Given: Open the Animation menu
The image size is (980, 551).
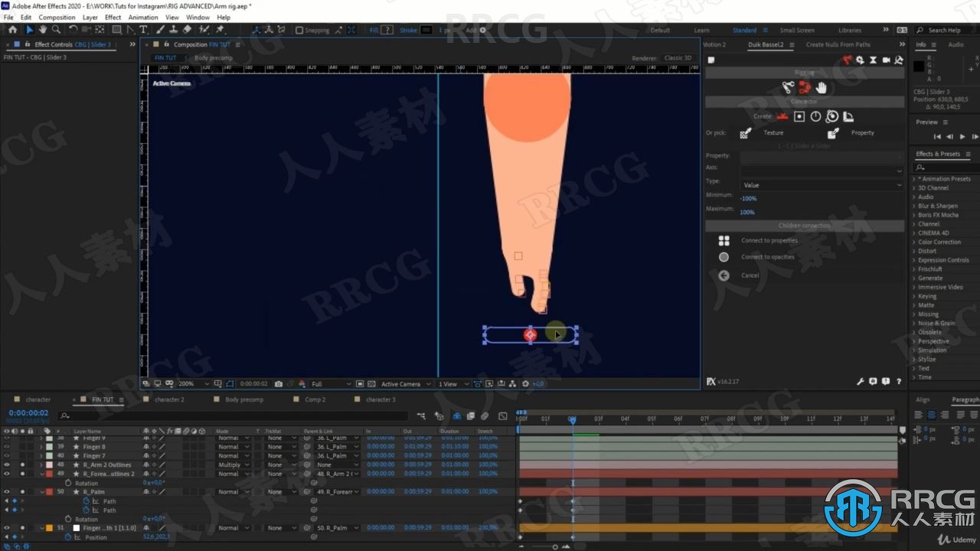Looking at the screenshot, I should 143,17.
